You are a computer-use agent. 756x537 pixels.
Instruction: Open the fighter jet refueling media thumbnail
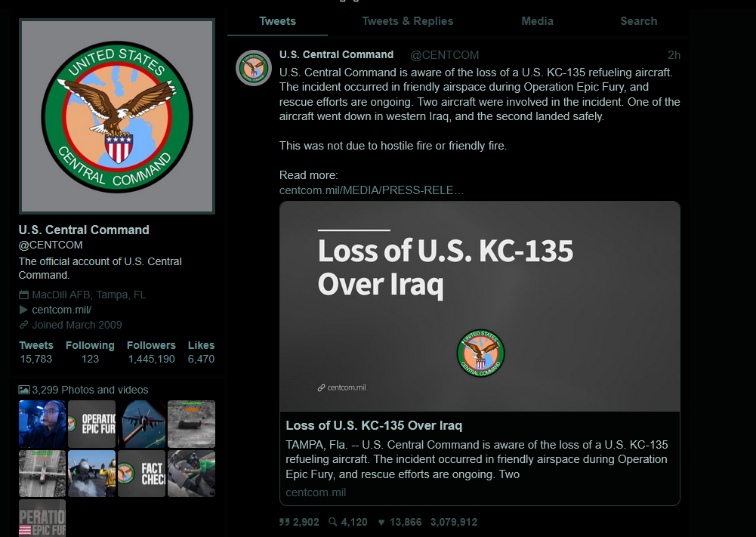[142, 424]
